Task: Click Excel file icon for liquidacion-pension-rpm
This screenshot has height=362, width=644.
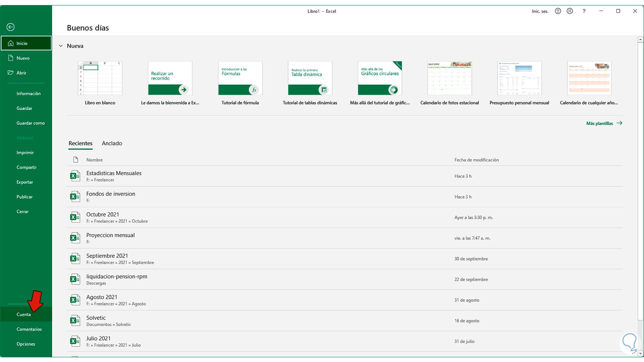Action: tap(75, 279)
